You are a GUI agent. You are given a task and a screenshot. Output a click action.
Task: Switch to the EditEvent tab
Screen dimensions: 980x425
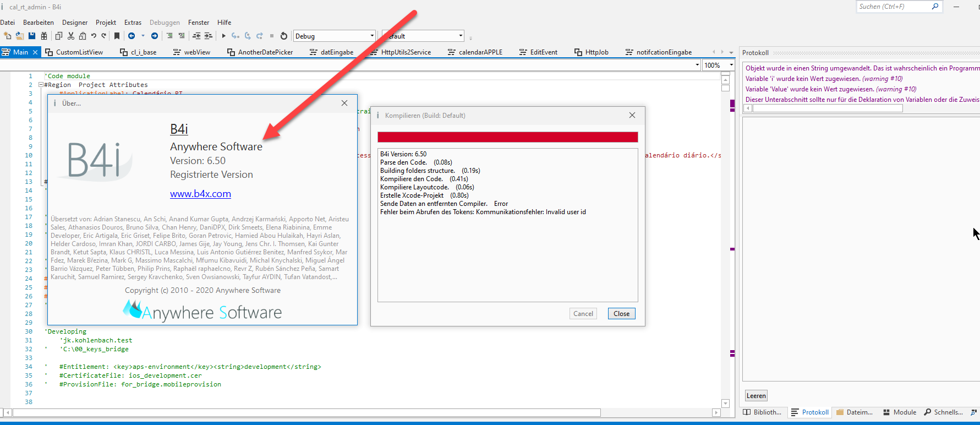pos(538,52)
